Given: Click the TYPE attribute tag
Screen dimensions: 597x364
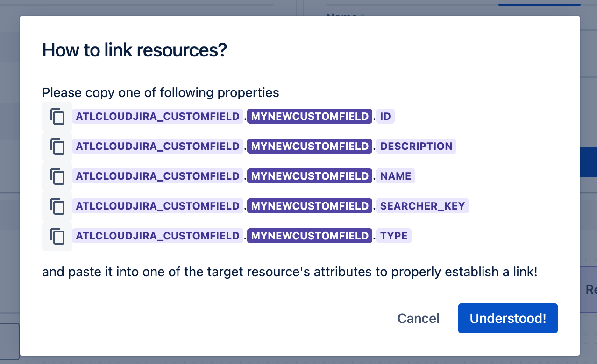Looking at the screenshot, I should point(394,236).
